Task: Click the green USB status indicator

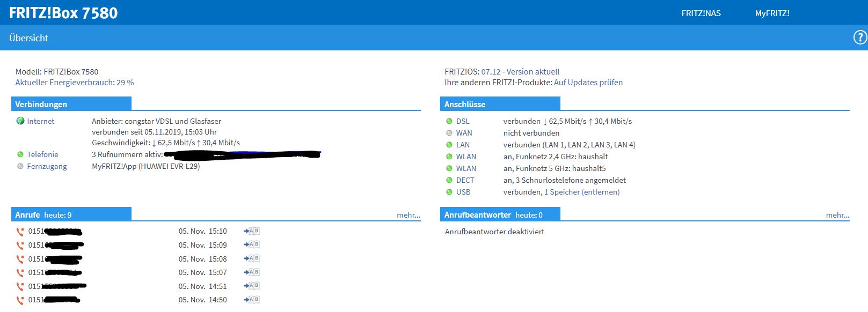Action: click(x=449, y=192)
